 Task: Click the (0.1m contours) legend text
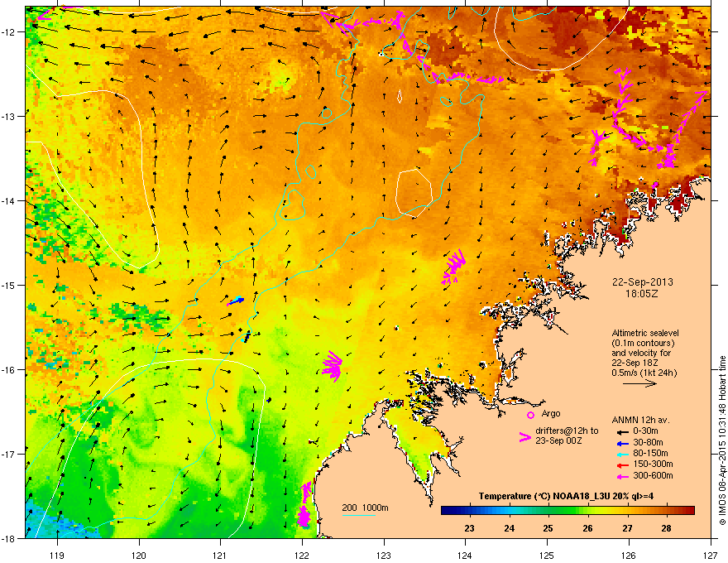(x=643, y=344)
